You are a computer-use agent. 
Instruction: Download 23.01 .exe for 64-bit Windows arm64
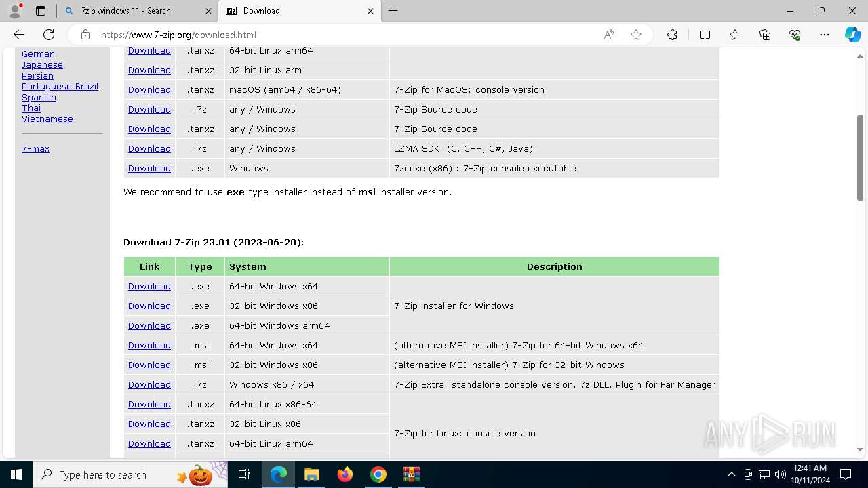149,325
